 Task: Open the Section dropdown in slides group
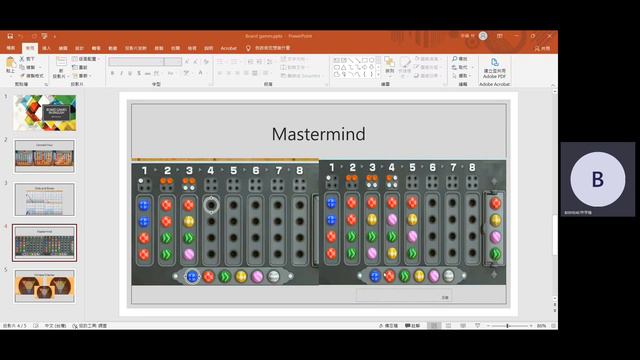81,76
